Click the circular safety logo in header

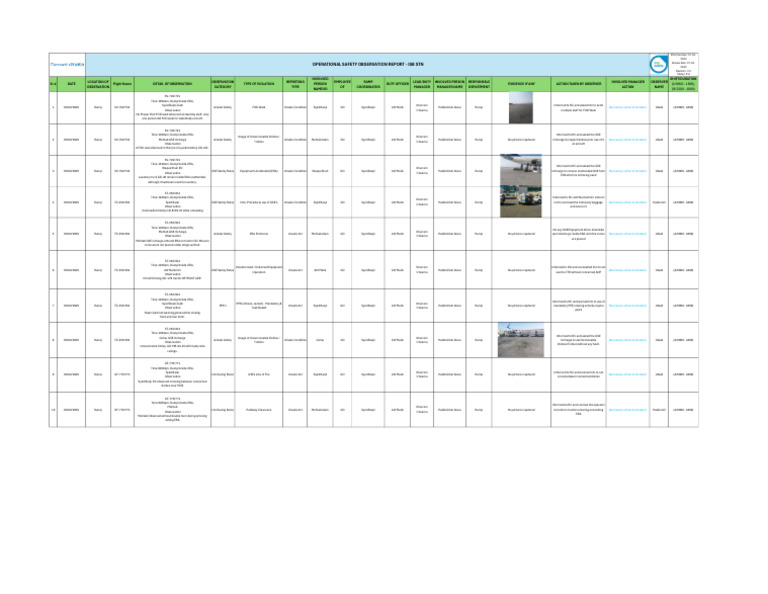tap(658, 65)
